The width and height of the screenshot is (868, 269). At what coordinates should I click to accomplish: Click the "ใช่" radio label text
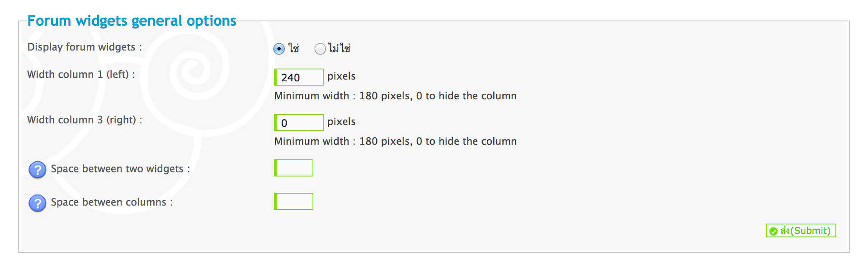(294, 48)
